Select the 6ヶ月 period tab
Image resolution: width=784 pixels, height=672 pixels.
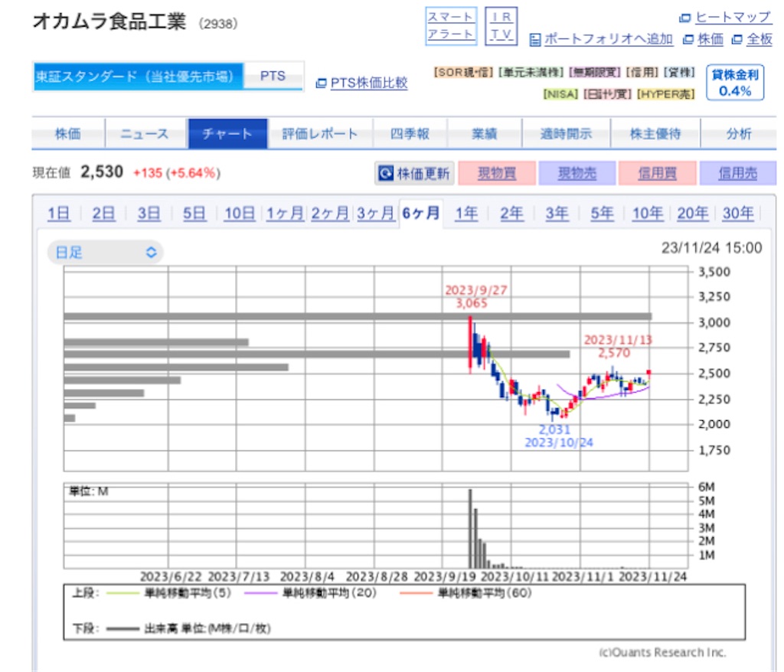tap(421, 214)
